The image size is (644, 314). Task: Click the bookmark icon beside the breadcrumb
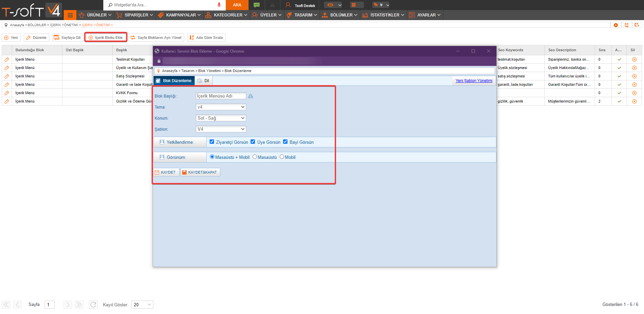(x=626, y=25)
